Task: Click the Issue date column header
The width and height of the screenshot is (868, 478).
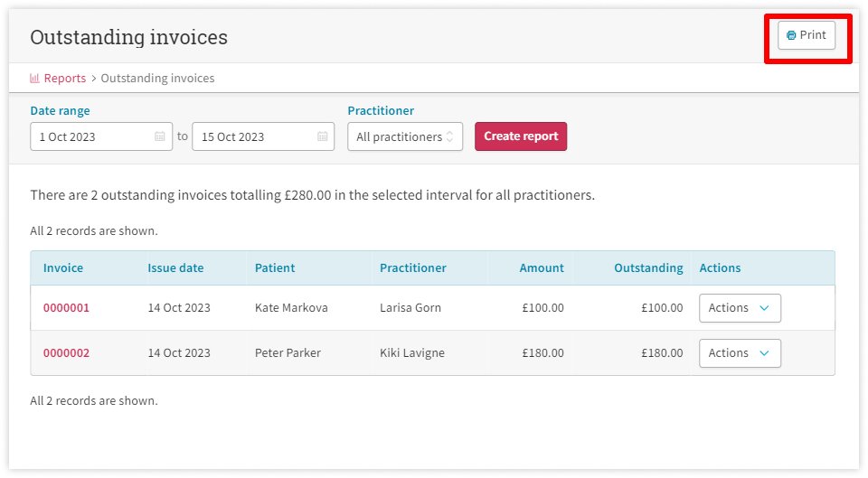Action: tap(175, 268)
